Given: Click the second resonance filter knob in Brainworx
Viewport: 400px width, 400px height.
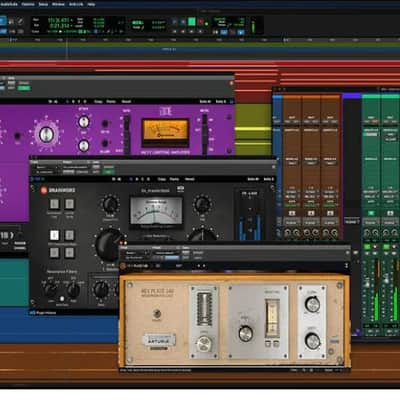Looking at the screenshot, I should click(x=73, y=290).
